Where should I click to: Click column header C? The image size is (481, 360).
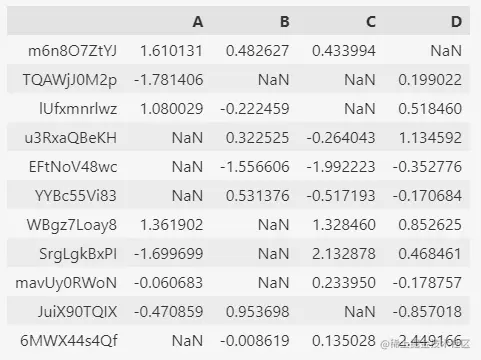[x=371, y=22]
